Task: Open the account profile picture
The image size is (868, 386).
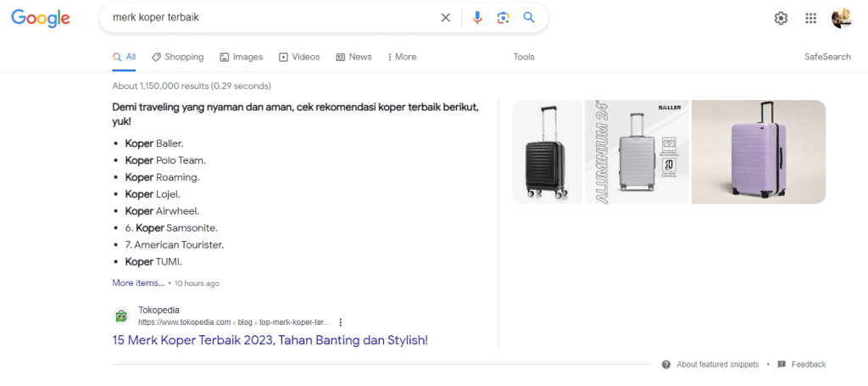Action: (x=842, y=19)
